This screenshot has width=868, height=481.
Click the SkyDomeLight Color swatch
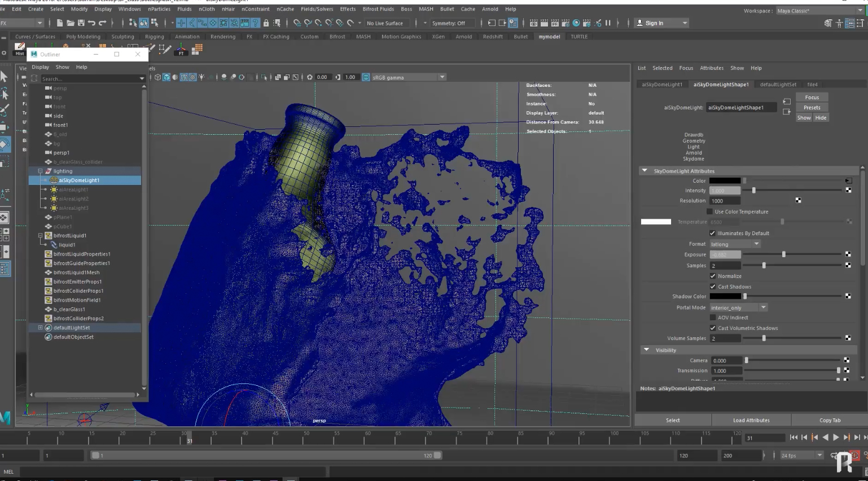[x=725, y=181]
